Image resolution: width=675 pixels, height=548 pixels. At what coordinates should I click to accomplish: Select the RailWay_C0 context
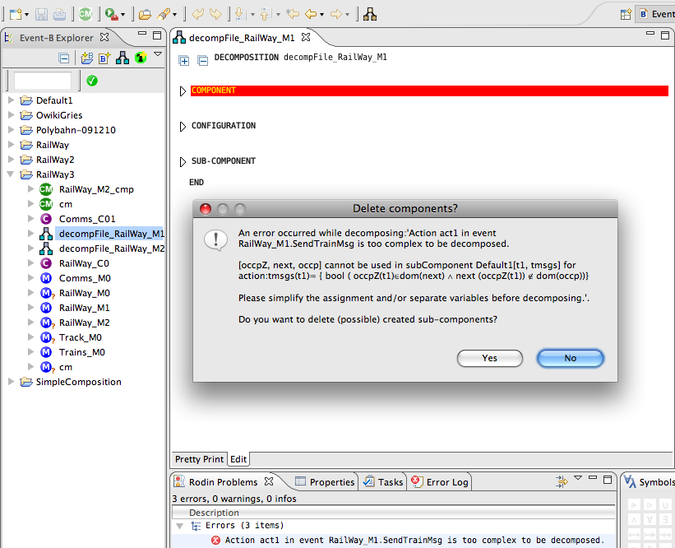(84, 263)
